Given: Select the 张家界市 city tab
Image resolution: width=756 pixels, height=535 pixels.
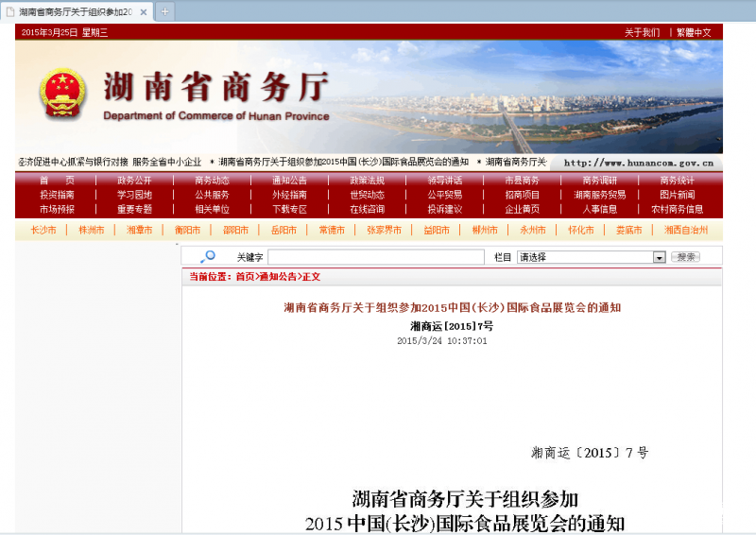Looking at the screenshot, I should 384,230.
